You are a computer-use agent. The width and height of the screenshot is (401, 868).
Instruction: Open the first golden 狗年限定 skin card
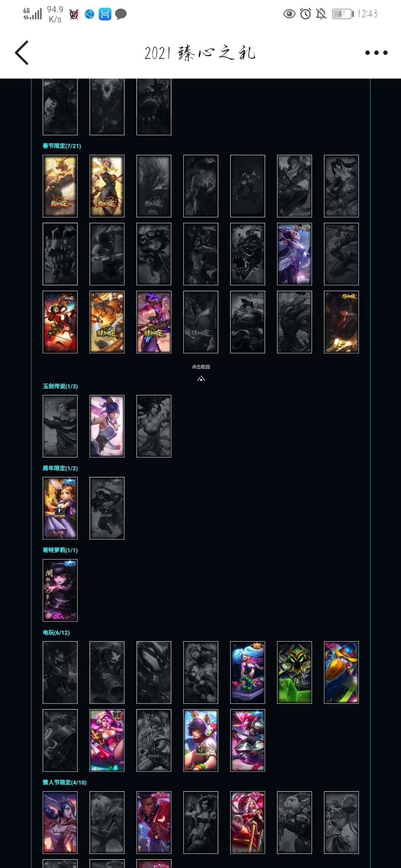click(60, 186)
